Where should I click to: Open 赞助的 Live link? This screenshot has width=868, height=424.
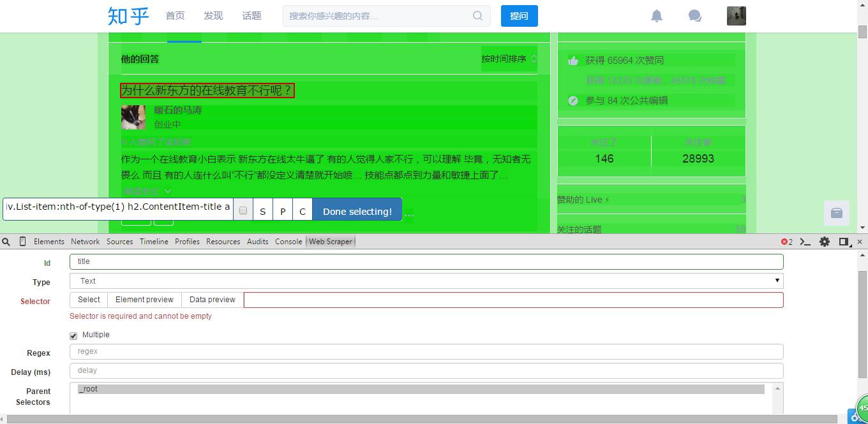(583, 200)
